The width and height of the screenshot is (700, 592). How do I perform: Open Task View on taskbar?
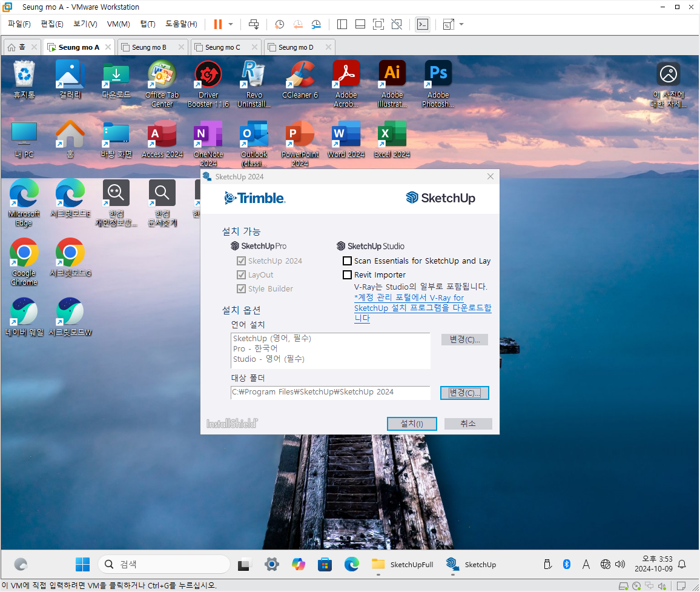(x=244, y=564)
